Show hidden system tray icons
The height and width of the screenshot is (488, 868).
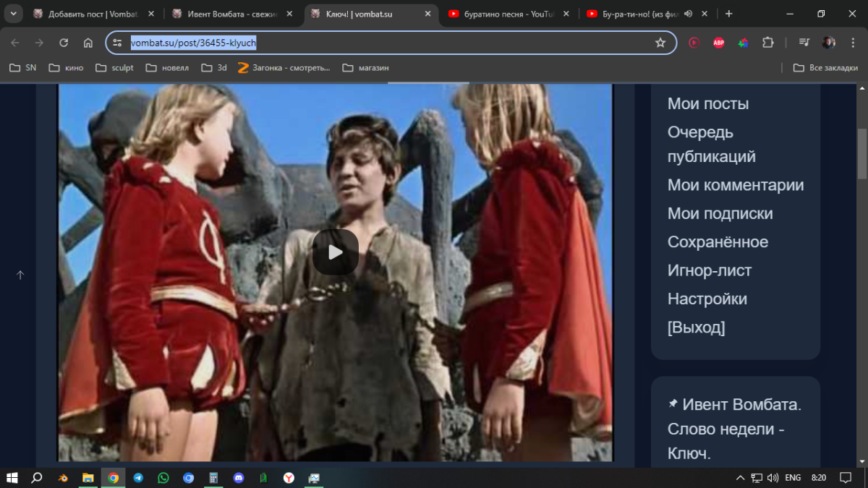tap(740, 478)
